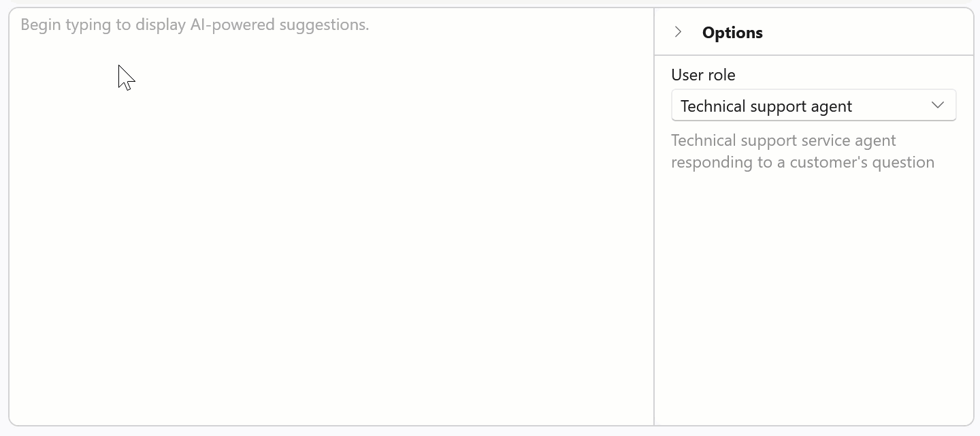Click the Options panel header title

[x=732, y=33]
